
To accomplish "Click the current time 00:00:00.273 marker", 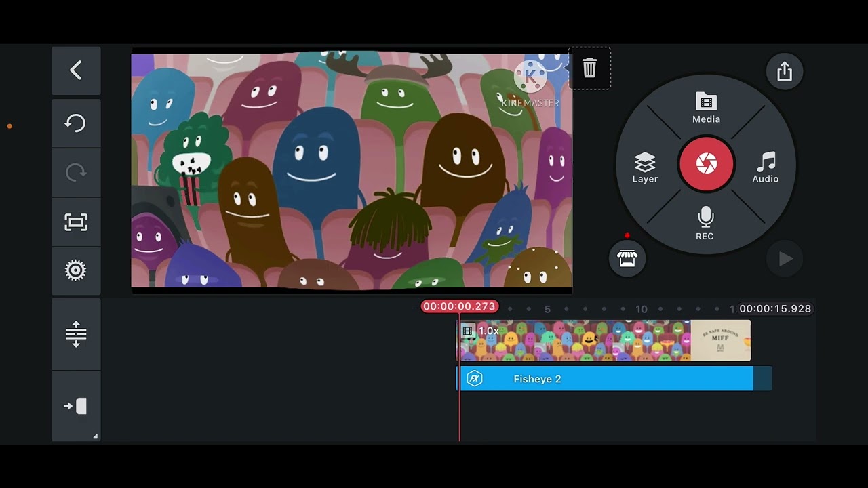I will click(x=459, y=307).
